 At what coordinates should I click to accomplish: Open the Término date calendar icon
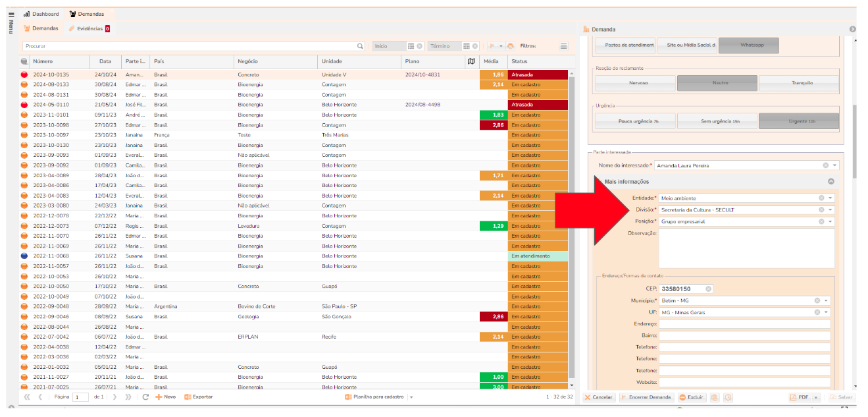tap(466, 46)
